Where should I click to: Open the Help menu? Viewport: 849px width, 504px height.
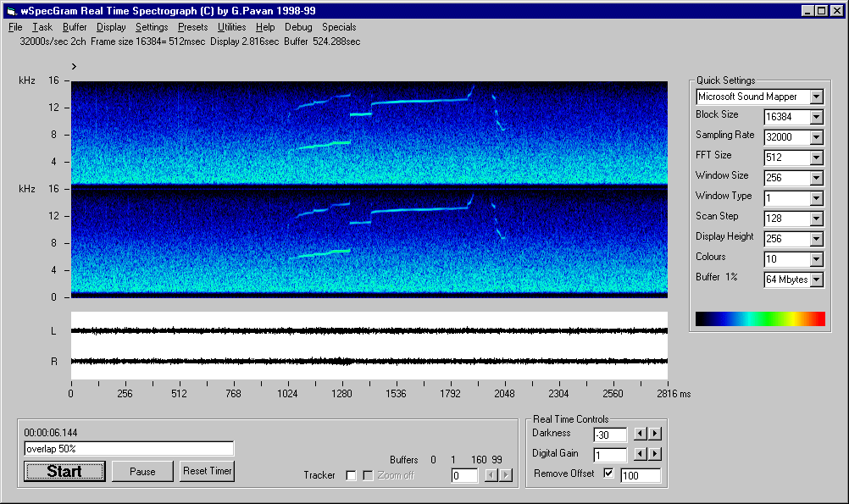coord(265,27)
